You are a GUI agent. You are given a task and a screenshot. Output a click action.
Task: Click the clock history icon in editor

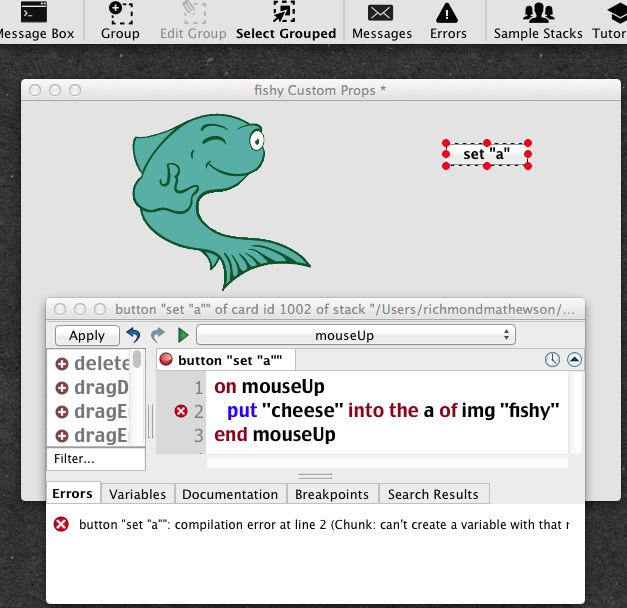coord(552,360)
